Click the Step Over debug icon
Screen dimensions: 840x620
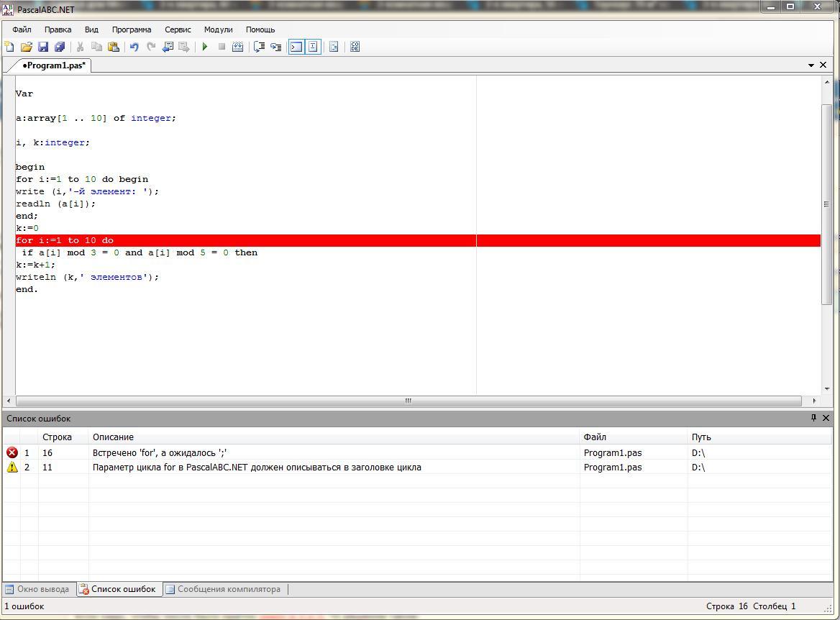tap(260, 47)
